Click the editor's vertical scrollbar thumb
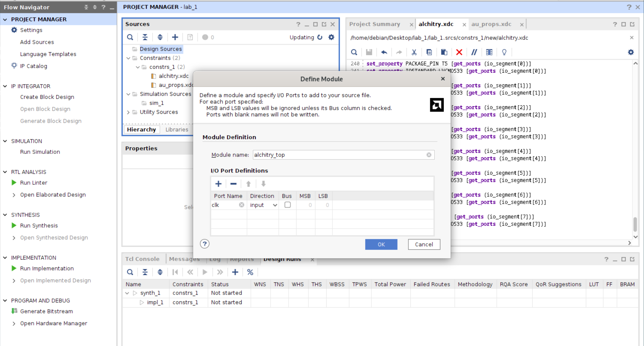 tap(635, 224)
